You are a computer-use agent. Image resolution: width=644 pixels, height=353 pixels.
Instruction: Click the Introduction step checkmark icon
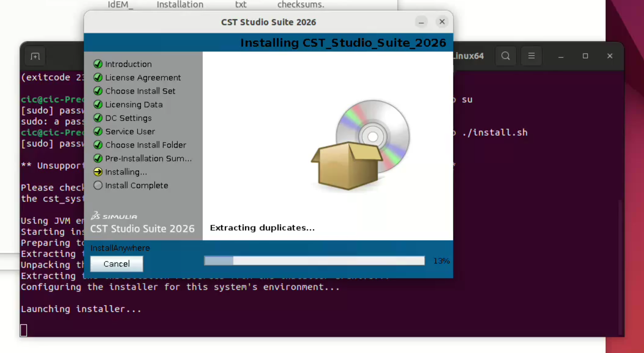point(98,64)
